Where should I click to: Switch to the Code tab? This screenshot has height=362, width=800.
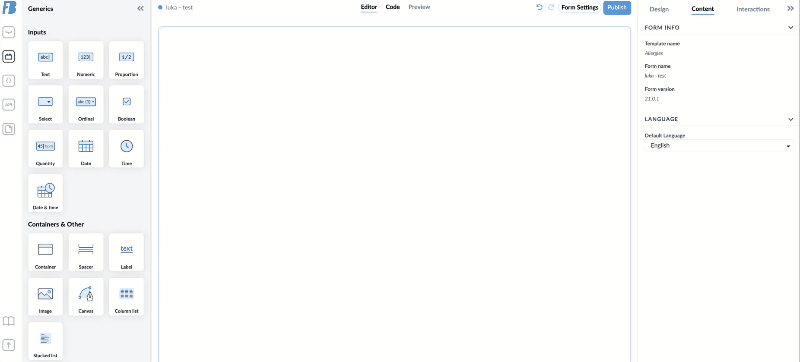pyautogui.click(x=393, y=7)
